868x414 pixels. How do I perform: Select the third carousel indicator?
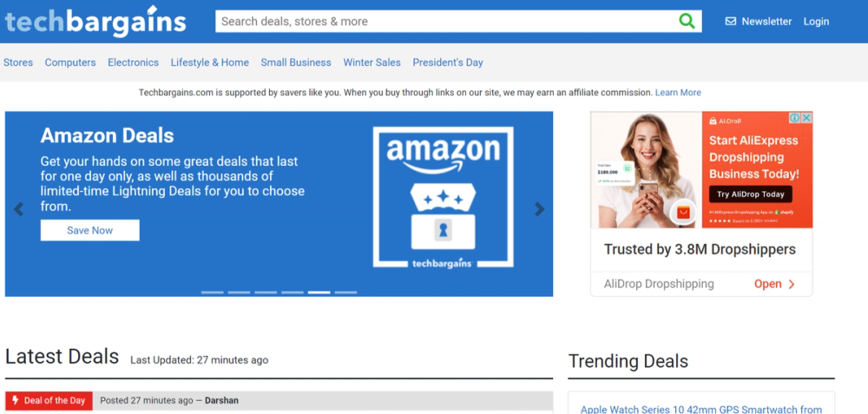[x=266, y=292]
